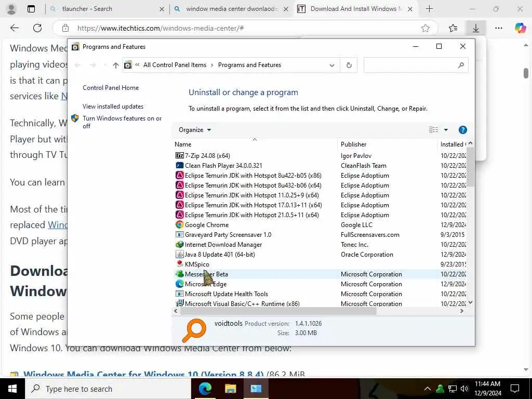
Task: Click the Edge address bar URL
Action: [160, 28]
